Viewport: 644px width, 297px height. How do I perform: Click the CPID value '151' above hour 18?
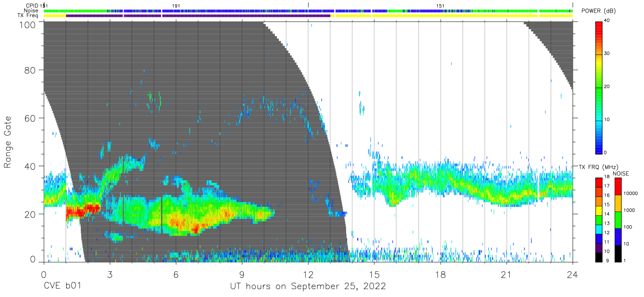(441, 5)
